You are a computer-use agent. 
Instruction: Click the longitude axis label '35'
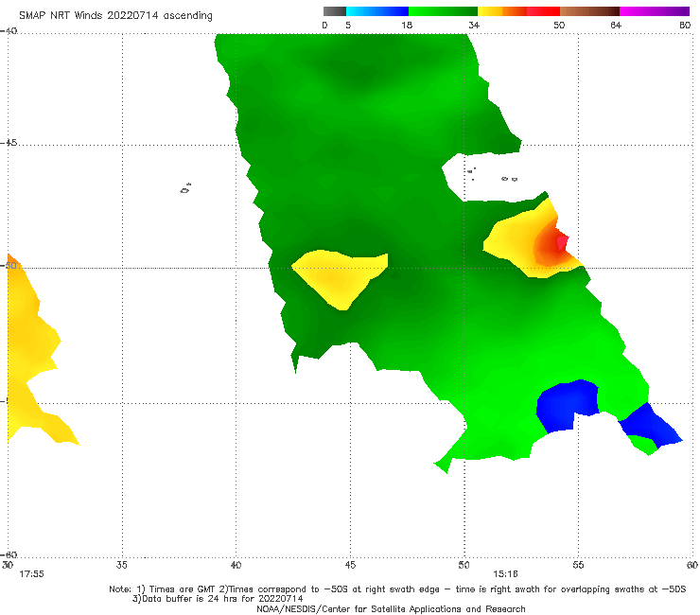pyautogui.click(x=122, y=565)
